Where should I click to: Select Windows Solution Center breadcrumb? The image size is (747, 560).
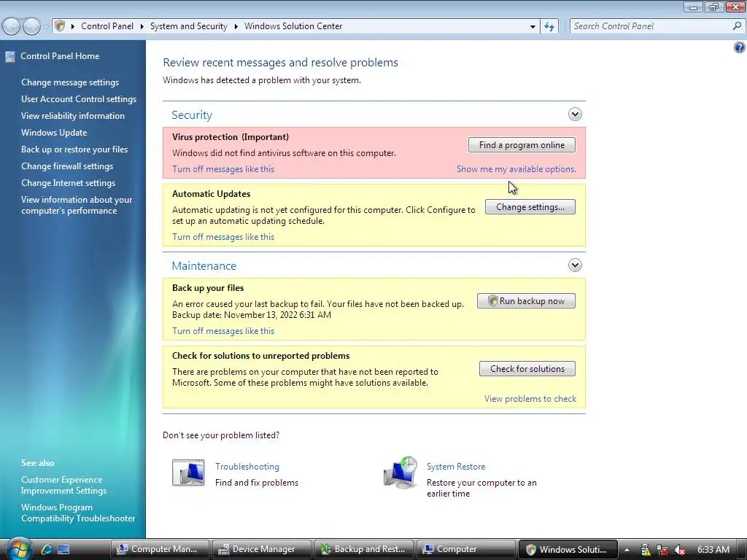(293, 26)
